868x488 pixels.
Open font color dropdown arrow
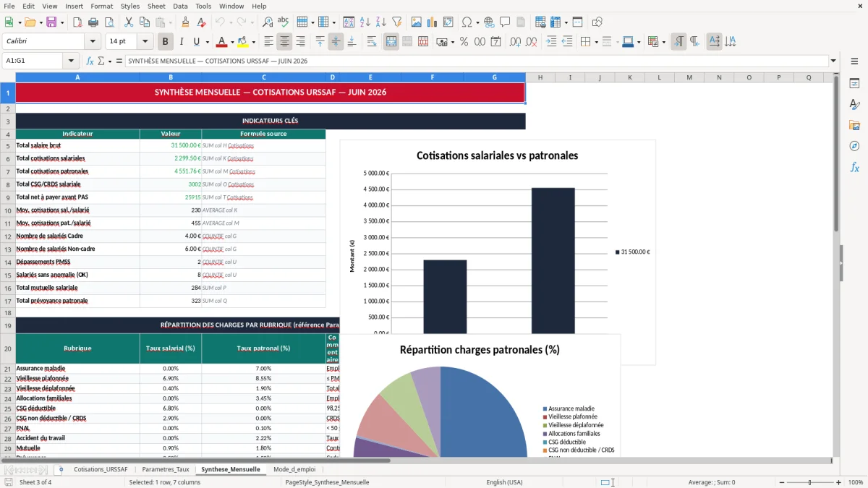point(231,42)
